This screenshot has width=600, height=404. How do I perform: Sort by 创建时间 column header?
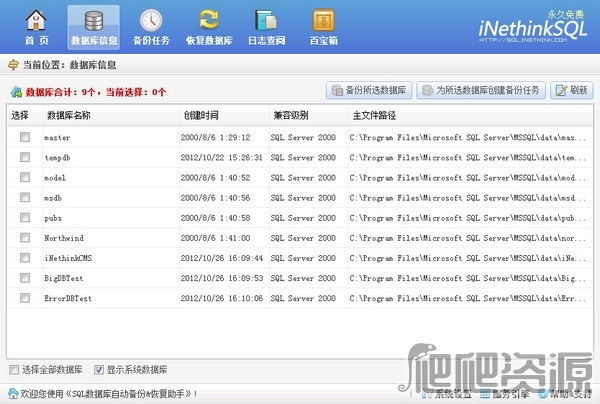(x=224, y=115)
